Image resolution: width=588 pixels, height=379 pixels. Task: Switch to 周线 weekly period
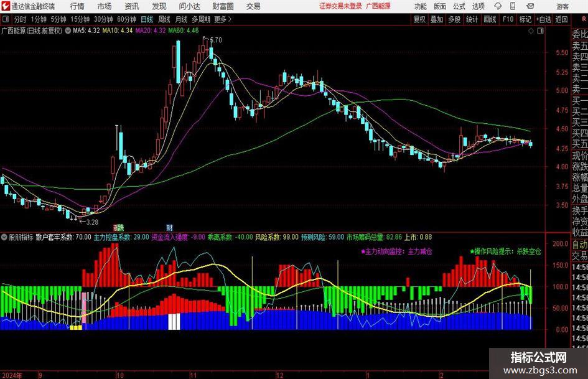(164, 19)
